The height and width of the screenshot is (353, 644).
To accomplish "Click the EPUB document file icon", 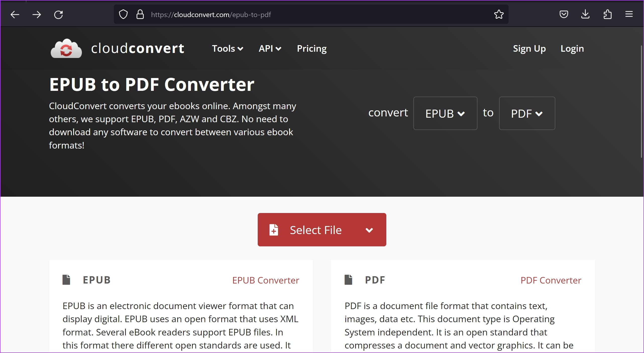I will [x=66, y=280].
